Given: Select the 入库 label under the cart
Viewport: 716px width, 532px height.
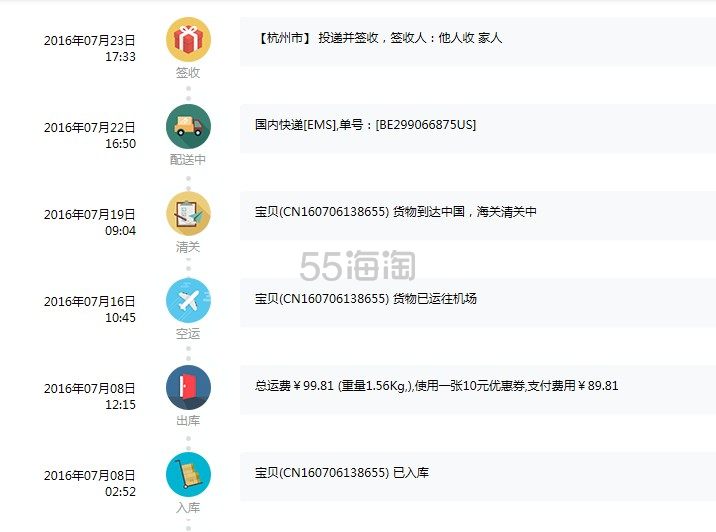Looking at the screenshot, I should [x=188, y=508].
